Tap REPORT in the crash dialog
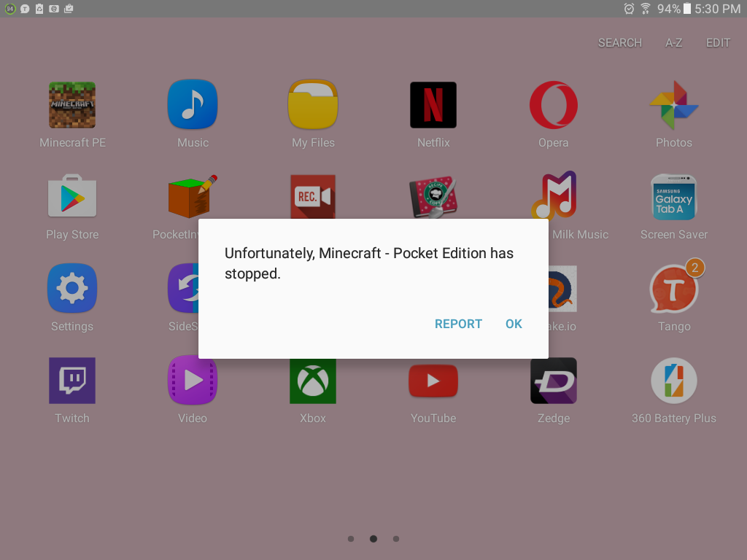Screen dimensions: 747x560 tap(458, 324)
